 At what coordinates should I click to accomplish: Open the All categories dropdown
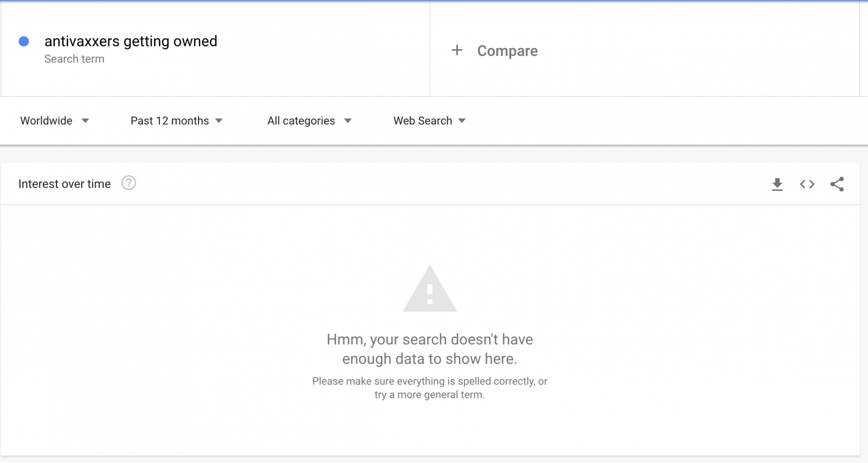309,121
